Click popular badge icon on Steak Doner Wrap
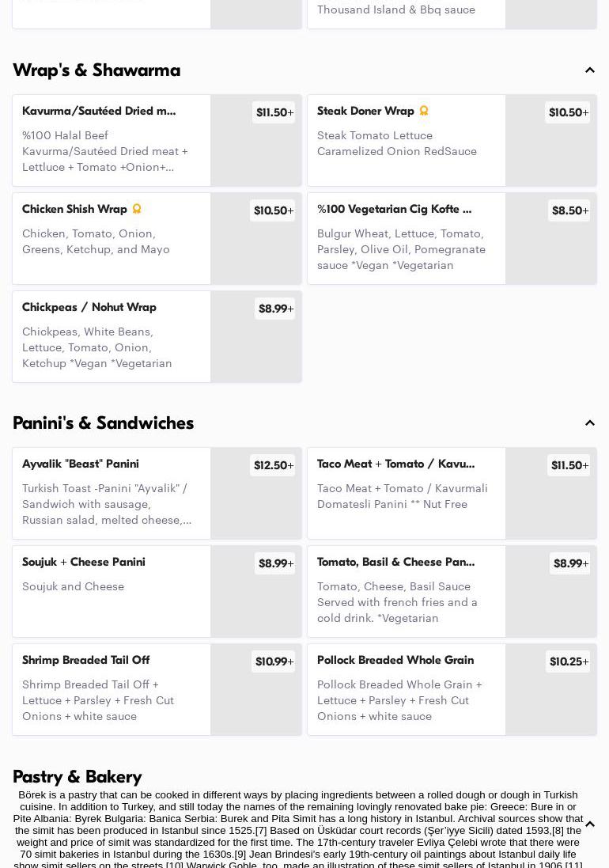The image size is (609, 868). 424,111
